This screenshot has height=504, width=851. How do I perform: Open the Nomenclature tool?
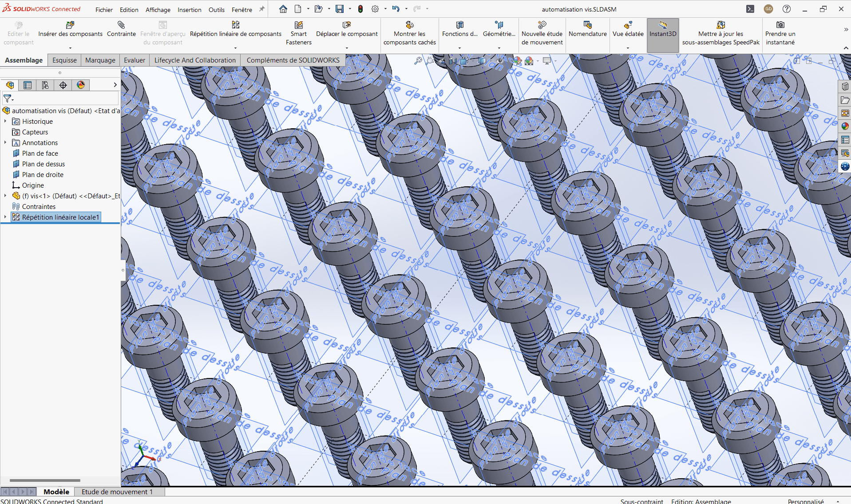(587, 29)
